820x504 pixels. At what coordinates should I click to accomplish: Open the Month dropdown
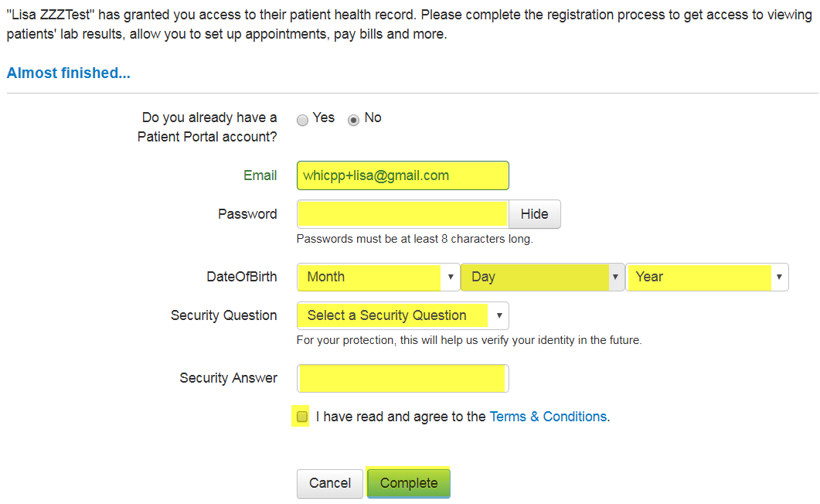(371, 277)
